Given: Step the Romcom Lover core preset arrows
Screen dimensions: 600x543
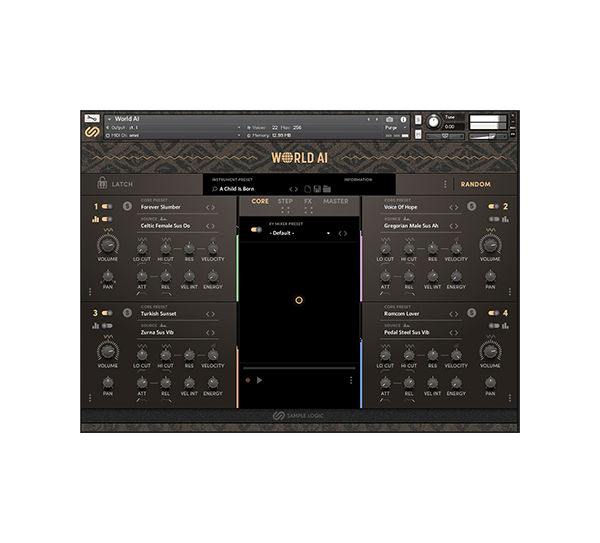Looking at the screenshot, I should tap(453, 314).
